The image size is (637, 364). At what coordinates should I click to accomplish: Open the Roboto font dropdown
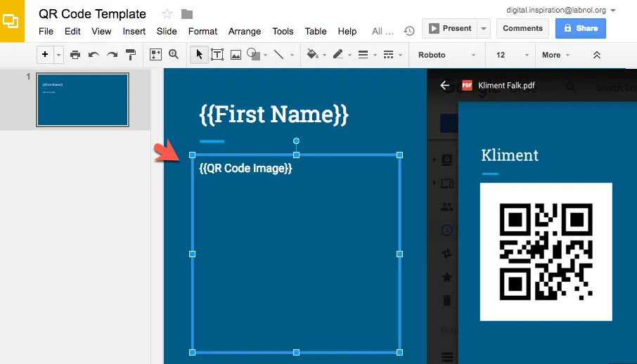click(446, 55)
